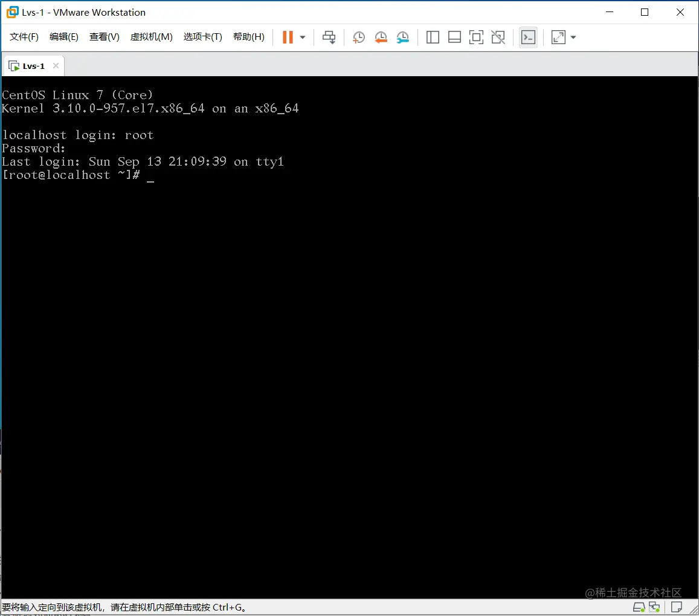The height and width of the screenshot is (616, 699).
Task: Pause the virtual machine with orange button
Action: (x=288, y=37)
